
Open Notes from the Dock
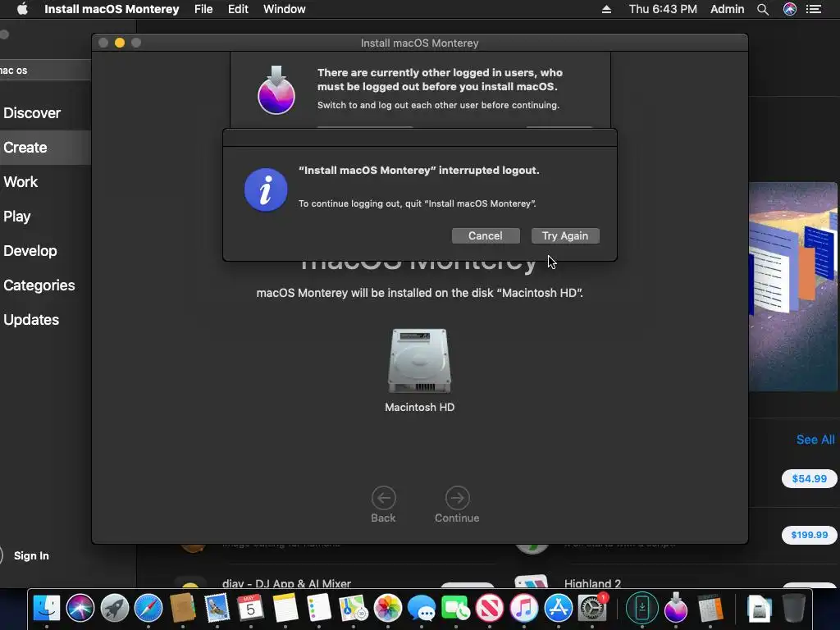pos(285,609)
